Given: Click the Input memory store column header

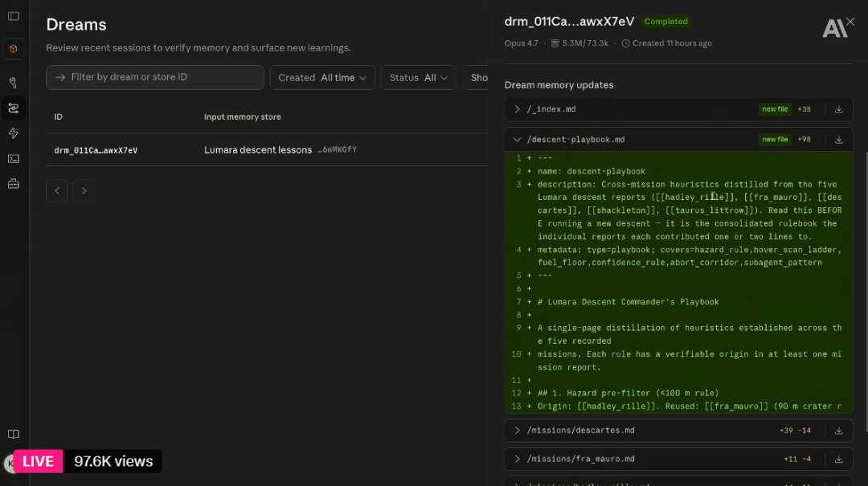Looking at the screenshot, I should [243, 116].
